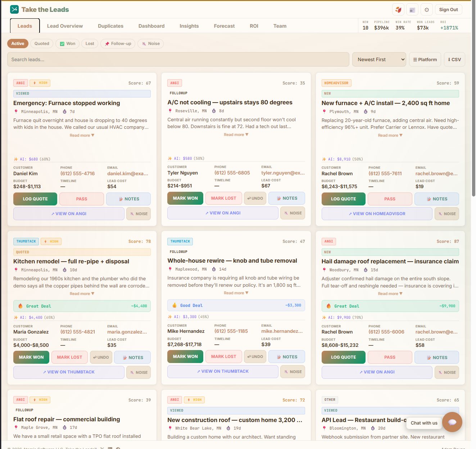
Task: Click the Take the Leads logo icon
Action: point(14,9)
